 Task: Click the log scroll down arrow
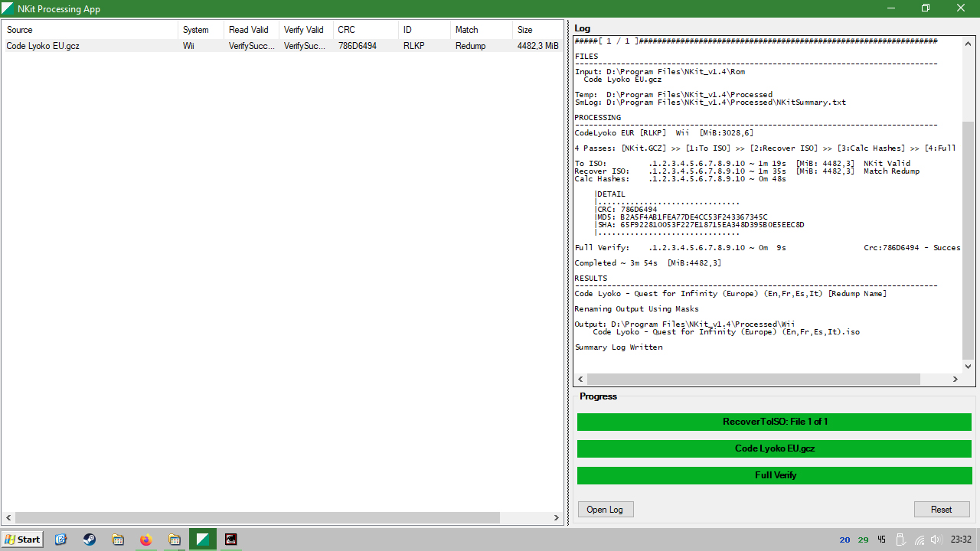(x=969, y=366)
